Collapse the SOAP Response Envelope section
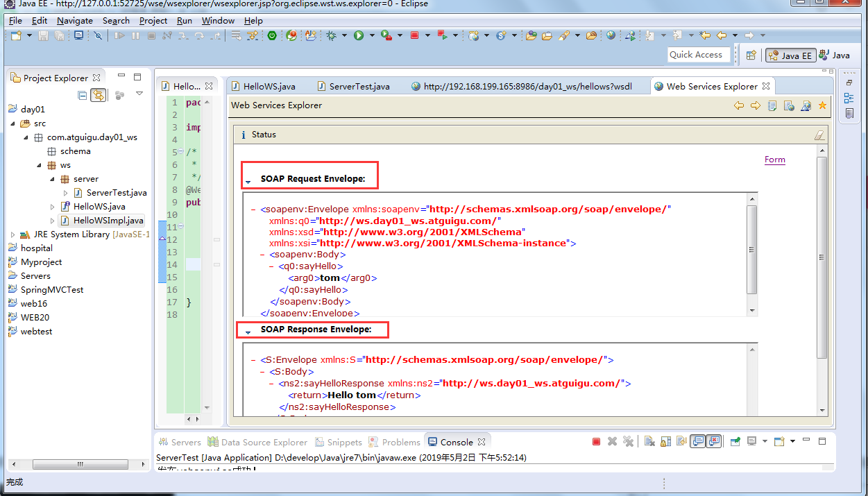Image resolution: width=868 pixels, height=496 pixels. [x=248, y=333]
